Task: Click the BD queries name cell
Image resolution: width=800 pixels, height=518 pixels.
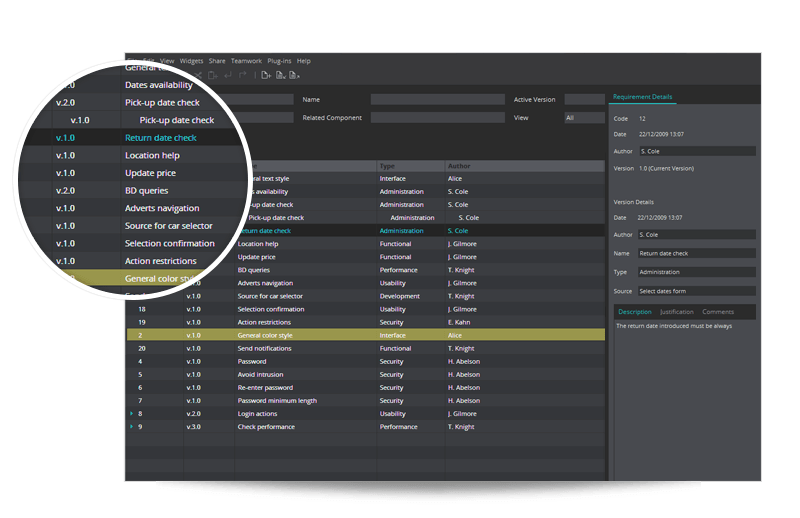Action: (254, 270)
